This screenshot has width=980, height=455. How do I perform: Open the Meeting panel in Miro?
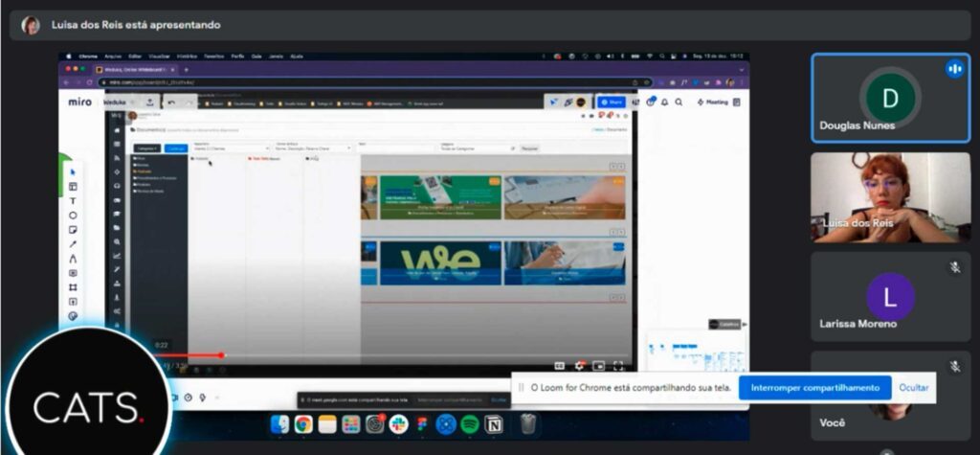click(713, 102)
